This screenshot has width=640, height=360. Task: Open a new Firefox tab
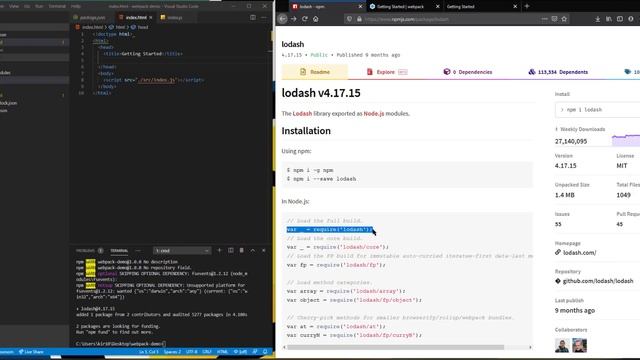[x=527, y=6]
